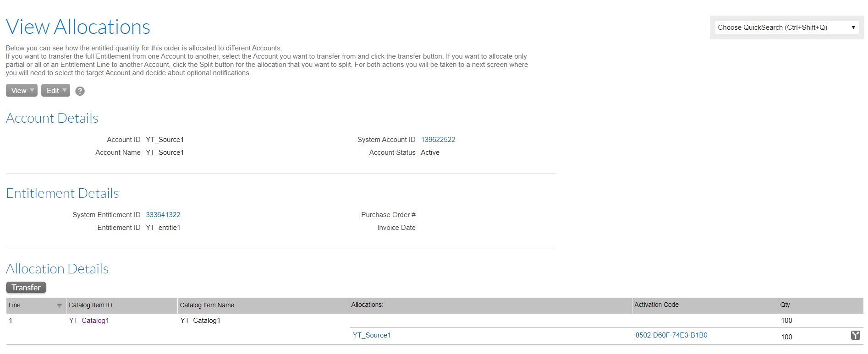Select the Account ID value YT_Source1

(x=165, y=140)
